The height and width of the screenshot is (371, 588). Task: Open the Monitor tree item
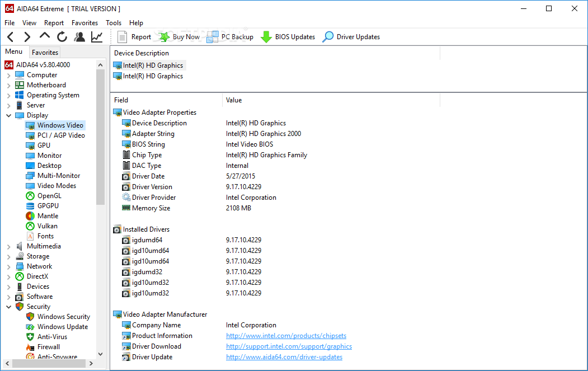(49, 156)
